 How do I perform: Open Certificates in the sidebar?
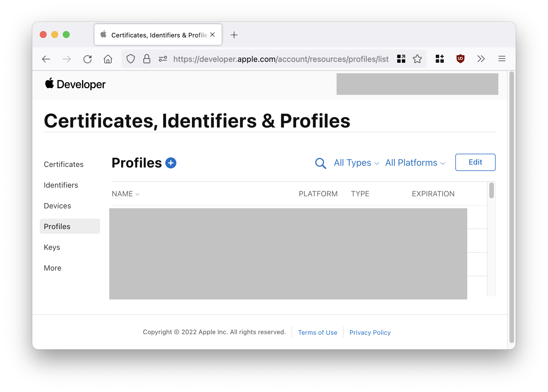coord(64,164)
